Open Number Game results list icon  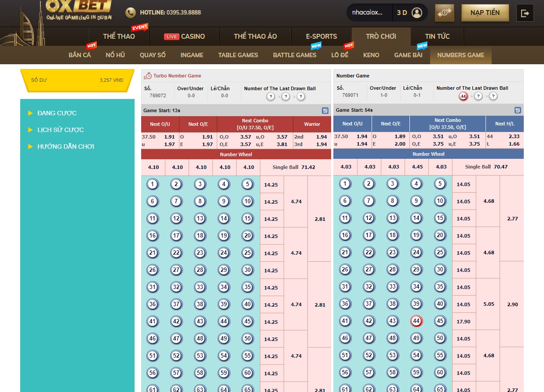pos(518,110)
